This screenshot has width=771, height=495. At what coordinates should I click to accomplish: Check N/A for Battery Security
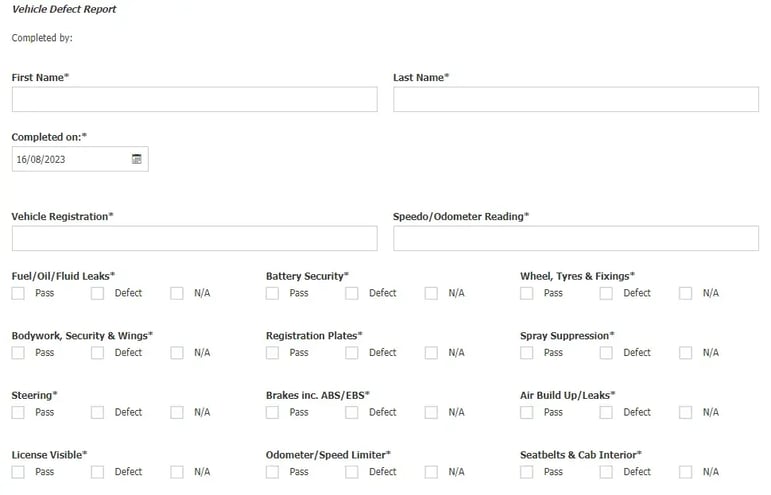(431, 293)
